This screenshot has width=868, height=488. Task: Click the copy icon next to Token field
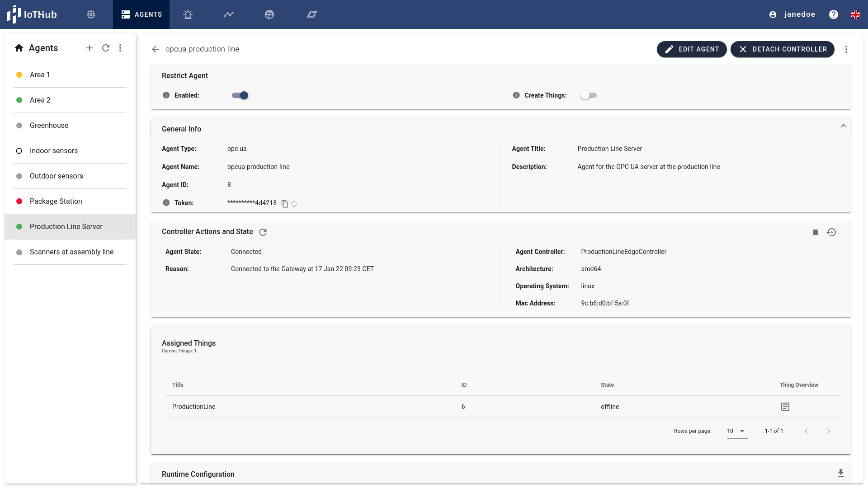click(x=284, y=203)
